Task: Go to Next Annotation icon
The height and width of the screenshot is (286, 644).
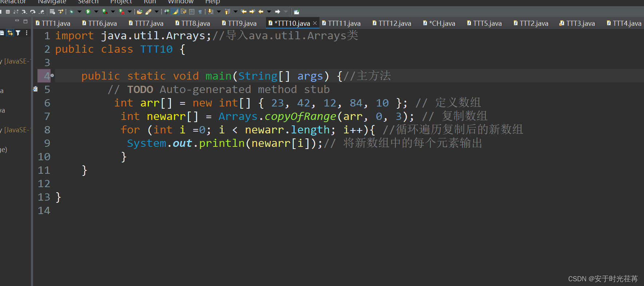Action: [x=211, y=12]
